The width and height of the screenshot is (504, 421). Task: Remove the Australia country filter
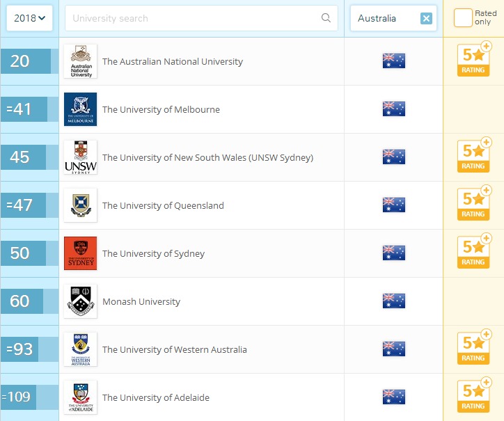coord(426,18)
